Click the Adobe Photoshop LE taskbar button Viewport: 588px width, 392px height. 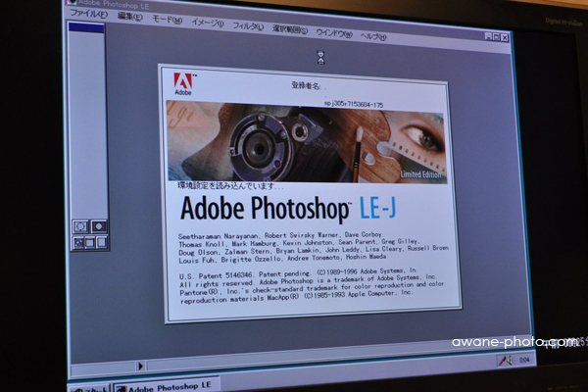pos(167,385)
